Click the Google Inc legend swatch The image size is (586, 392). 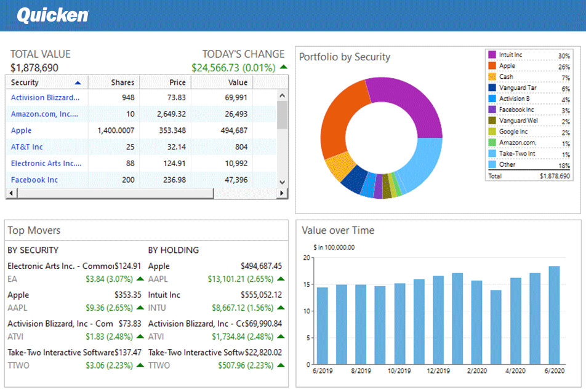(x=492, y=132)
